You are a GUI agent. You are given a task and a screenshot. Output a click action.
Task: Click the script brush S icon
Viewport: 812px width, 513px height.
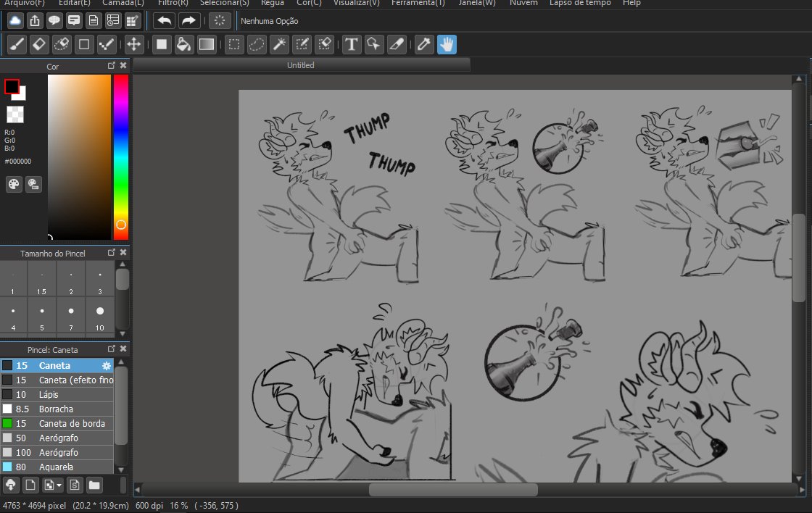pyautogui.click(x=75, y=485)
